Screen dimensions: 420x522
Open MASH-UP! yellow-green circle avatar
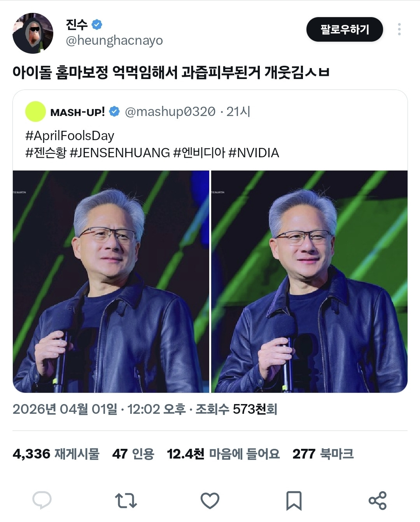[35, 112]
